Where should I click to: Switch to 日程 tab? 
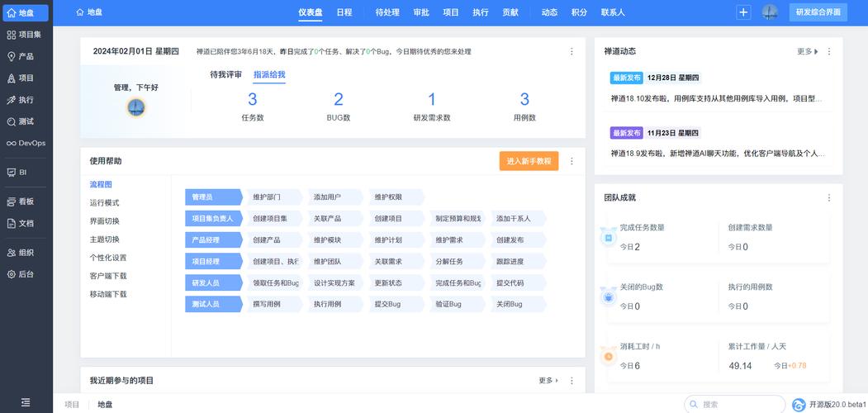tap(344, 12)
